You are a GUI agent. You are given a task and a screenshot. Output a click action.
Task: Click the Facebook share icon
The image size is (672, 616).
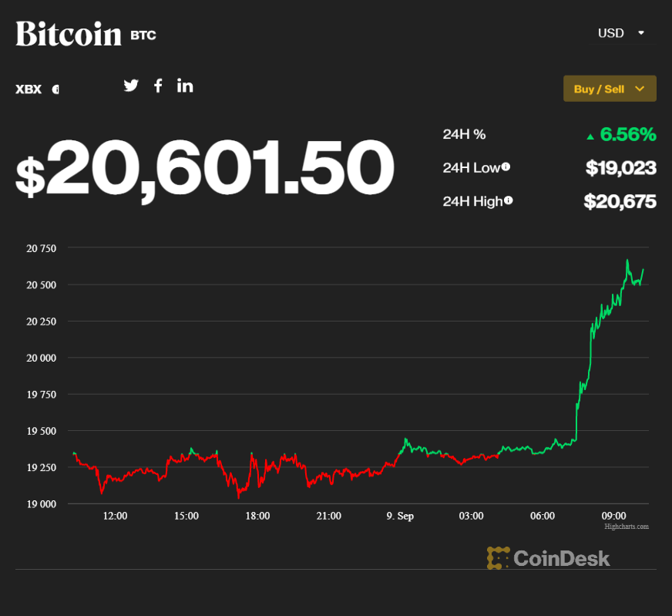[x=158, y=85]
